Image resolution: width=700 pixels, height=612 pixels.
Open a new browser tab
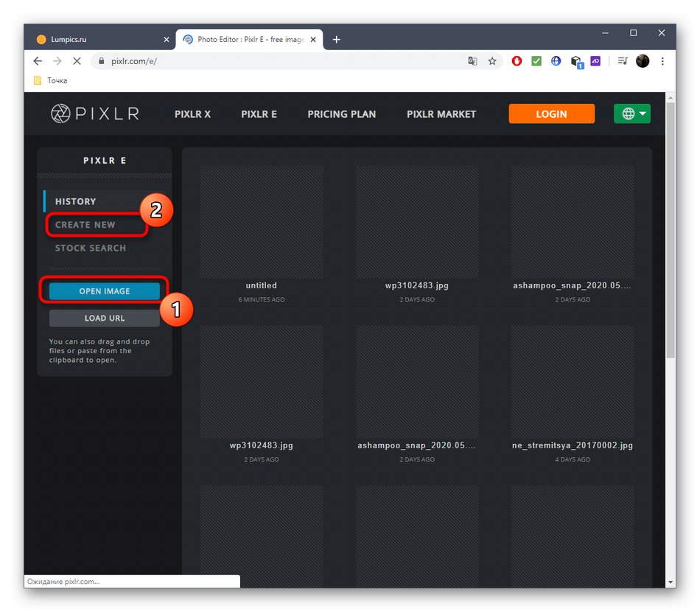point(336,40)
